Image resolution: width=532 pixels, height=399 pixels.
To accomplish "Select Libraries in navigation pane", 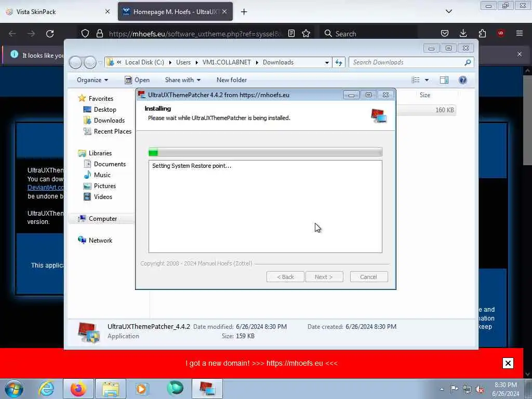I will coord(95,153).
